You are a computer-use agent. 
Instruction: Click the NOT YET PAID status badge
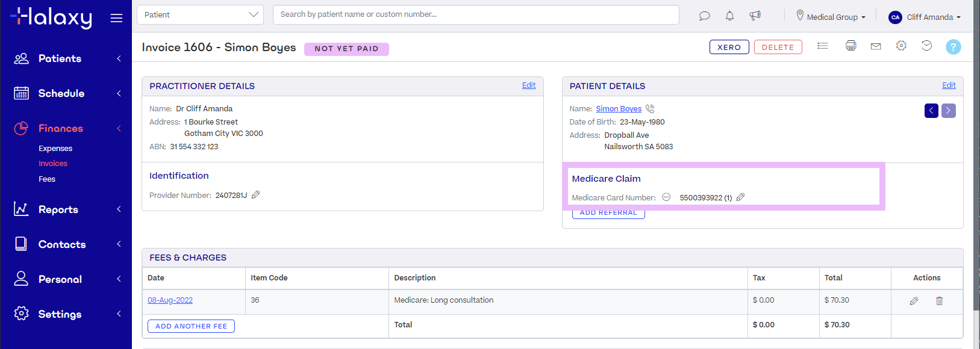tap(346, 49)
